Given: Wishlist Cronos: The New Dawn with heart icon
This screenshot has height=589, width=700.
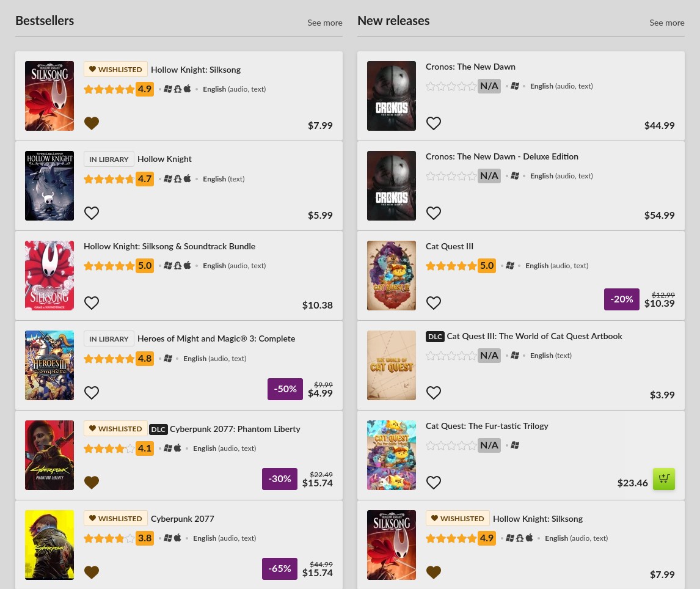Looking at the screenshot, I should click(x=434, y=123).
